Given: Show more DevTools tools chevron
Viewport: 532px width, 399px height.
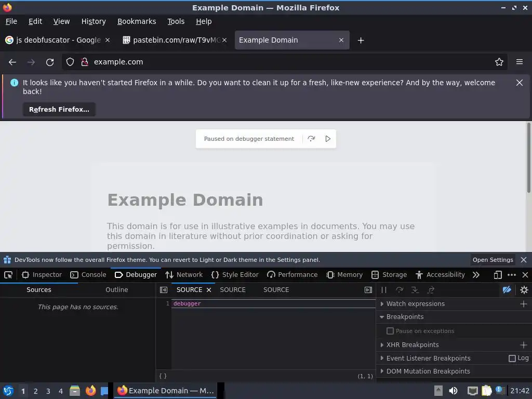Looking at the screenshot, I should click(476, 275).
